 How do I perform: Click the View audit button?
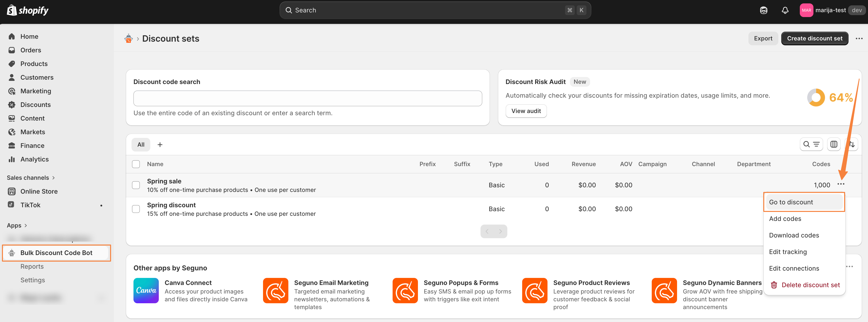point(526,111)
